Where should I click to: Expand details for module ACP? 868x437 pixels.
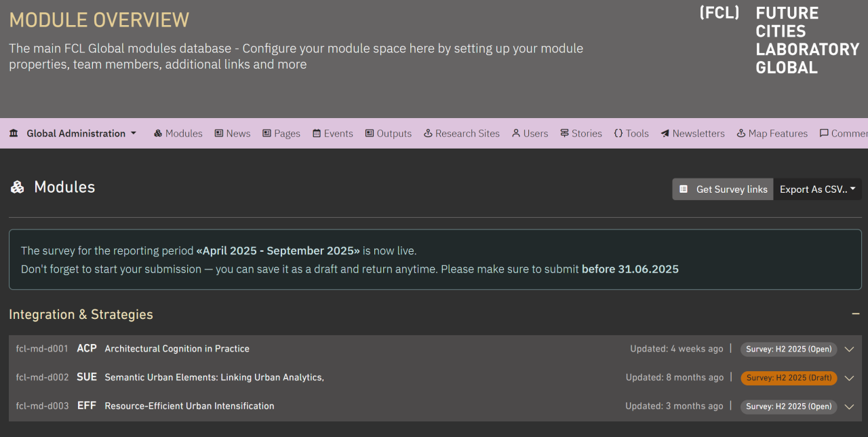pos(849,349)
